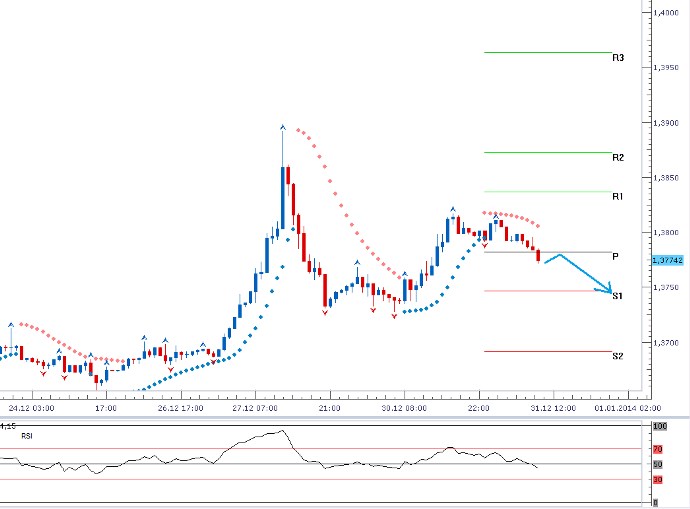The height and width of the screenshot is (509, 690).
Task: Click the R3 resistance level label
Action: [x=618, y=58]
